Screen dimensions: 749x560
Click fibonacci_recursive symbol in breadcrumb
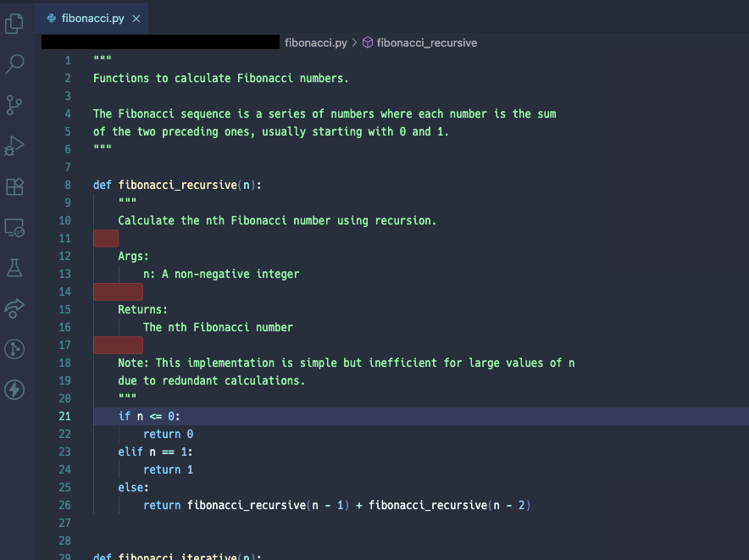click(x=426, y=42)
